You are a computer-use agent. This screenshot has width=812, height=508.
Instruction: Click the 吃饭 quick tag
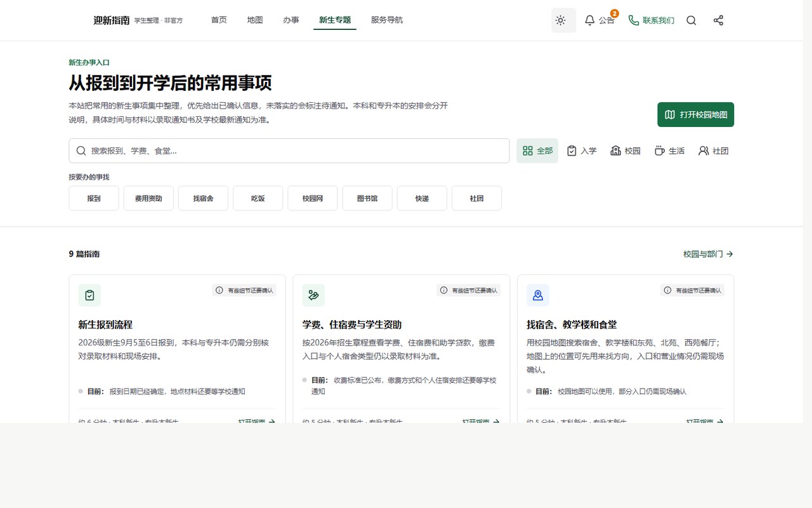coord(258,198)
